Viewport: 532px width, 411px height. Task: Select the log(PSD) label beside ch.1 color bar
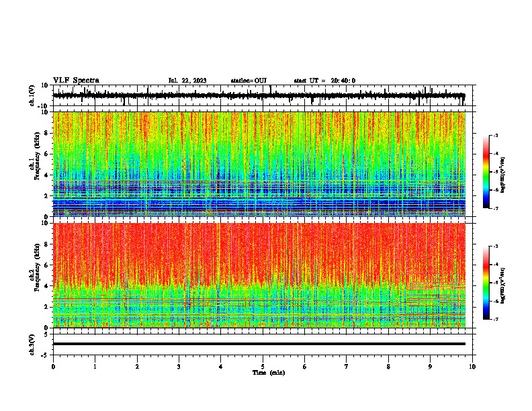click(503, 175)
